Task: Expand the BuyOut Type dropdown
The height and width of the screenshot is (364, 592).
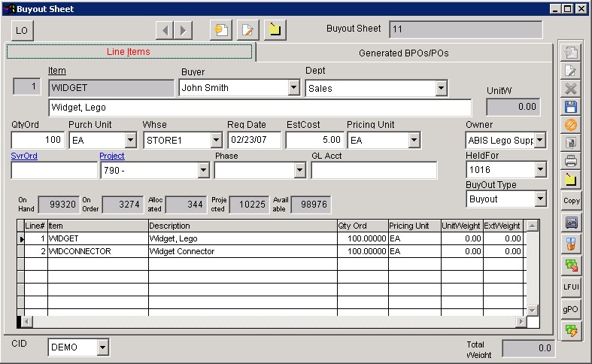Action: pos(540,199)
